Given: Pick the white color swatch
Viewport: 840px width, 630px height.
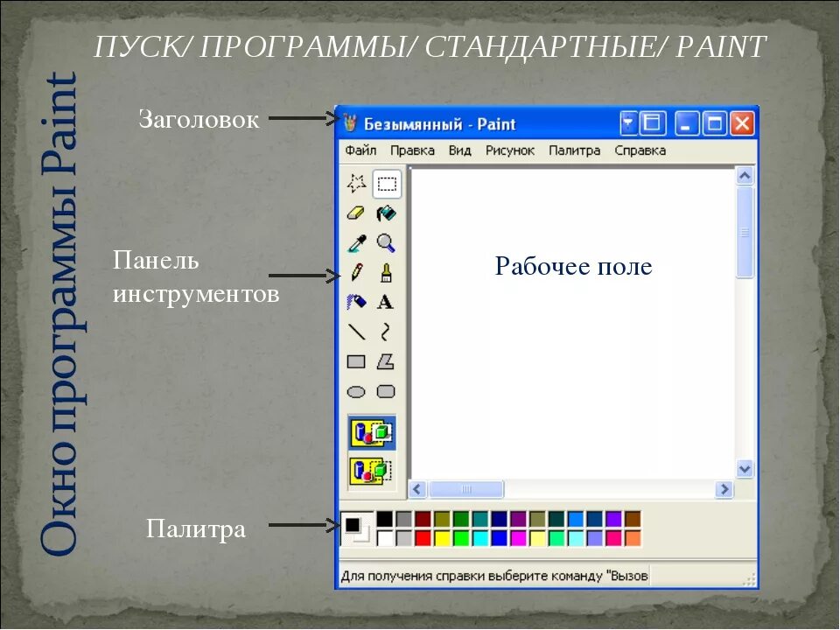Looking at the screenshot, I should click(385, 538).
